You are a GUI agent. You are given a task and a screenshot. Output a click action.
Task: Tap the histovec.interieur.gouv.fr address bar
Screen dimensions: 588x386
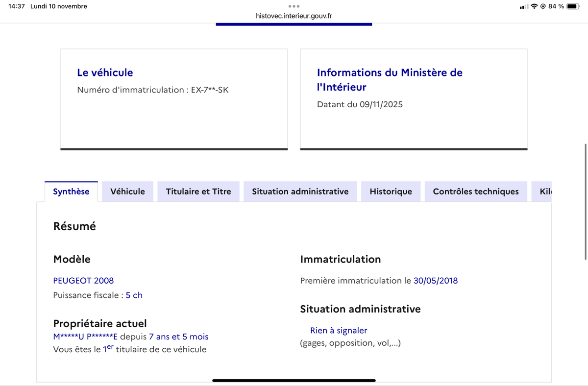(294, 16)
